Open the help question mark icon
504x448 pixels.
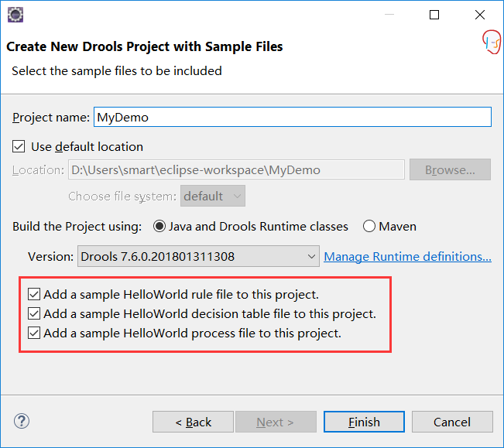click(22, 421)
